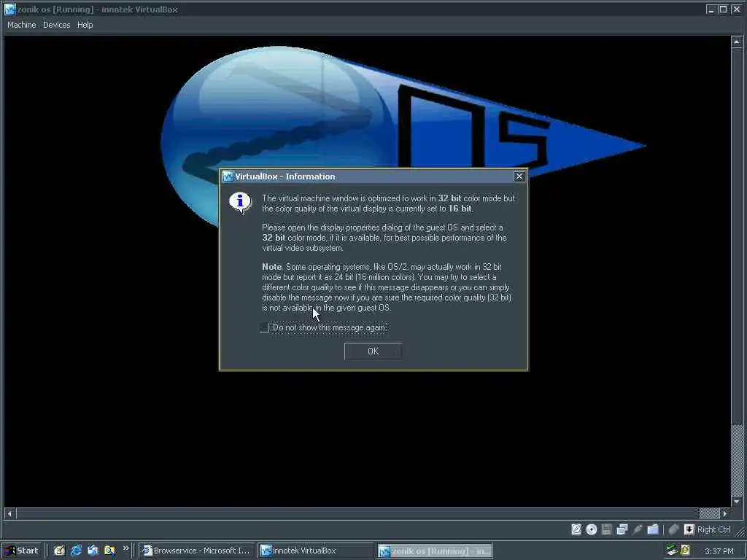
Task: Open the magnifier folder quick launch icon
Action: click(109, 551)
